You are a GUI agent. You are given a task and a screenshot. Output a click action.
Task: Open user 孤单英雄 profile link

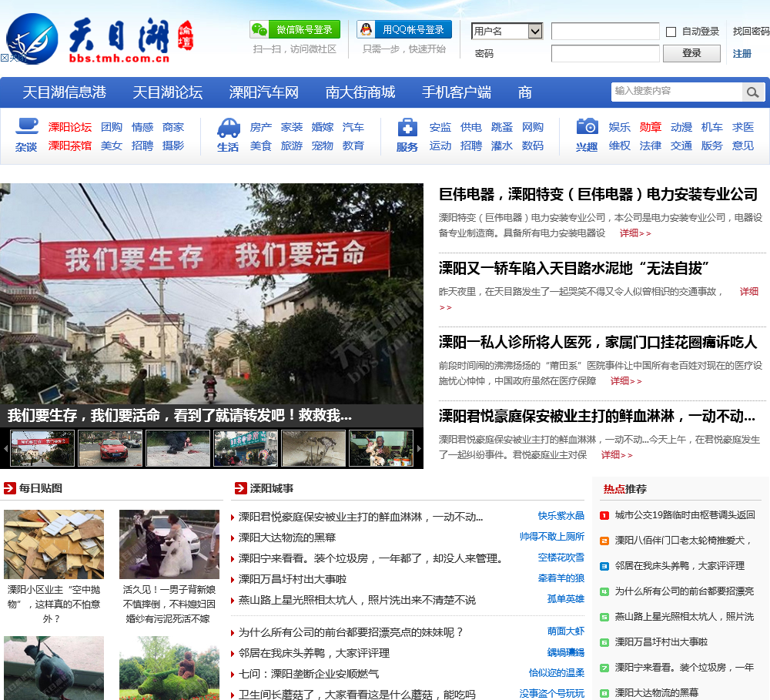point(566,599)
